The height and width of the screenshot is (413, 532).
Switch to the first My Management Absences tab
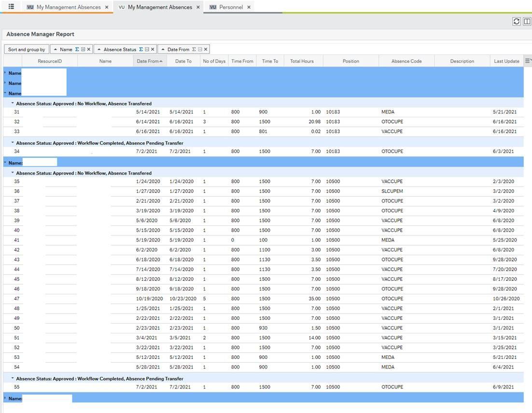click(68, 7)
